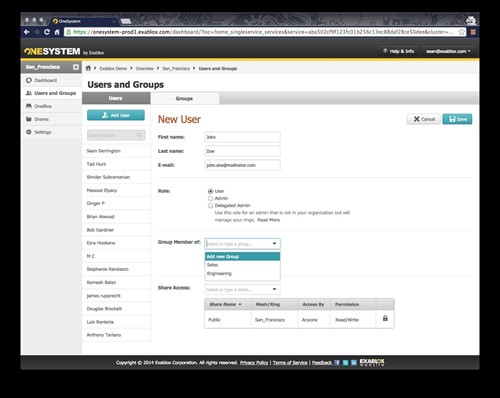
Task: Open the Facebook icon in footer
Action: [x=337, y=363]
